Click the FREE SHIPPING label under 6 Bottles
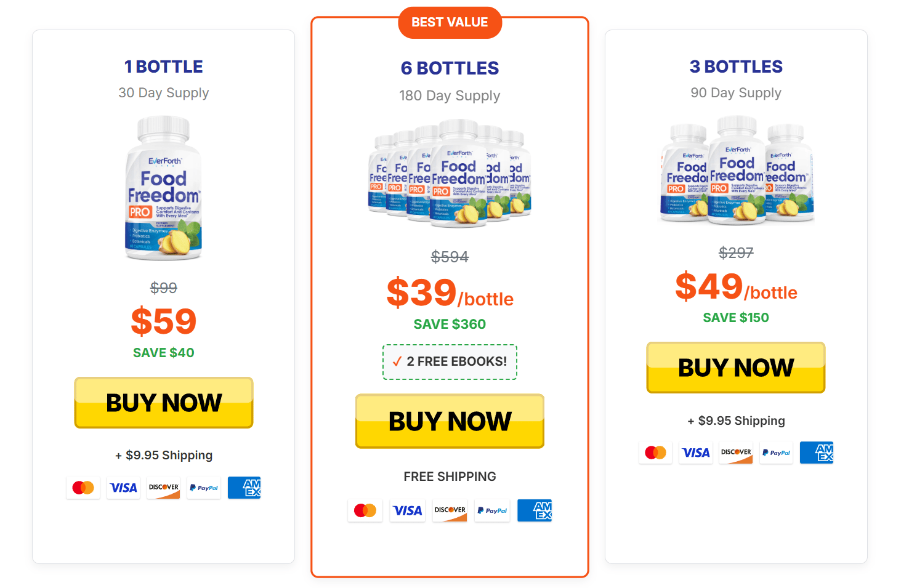 point(450,476)
